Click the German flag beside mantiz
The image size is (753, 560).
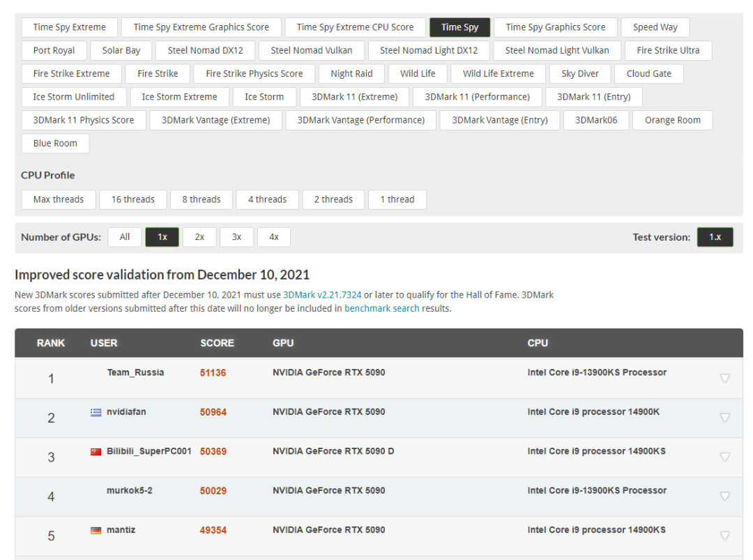click(x=96, y=530)
